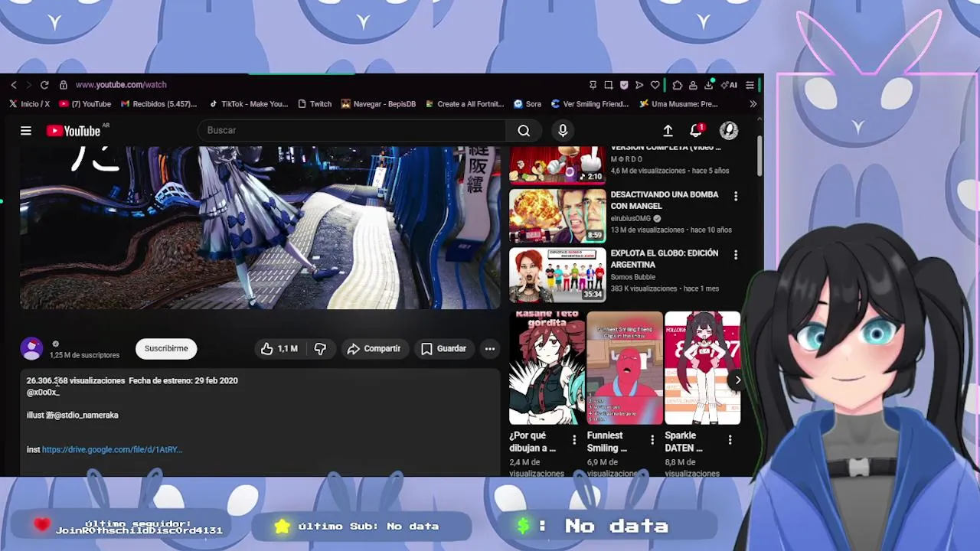Click the snapshot square icon in browser toolbar
The image size is (980, 551).
608,85
